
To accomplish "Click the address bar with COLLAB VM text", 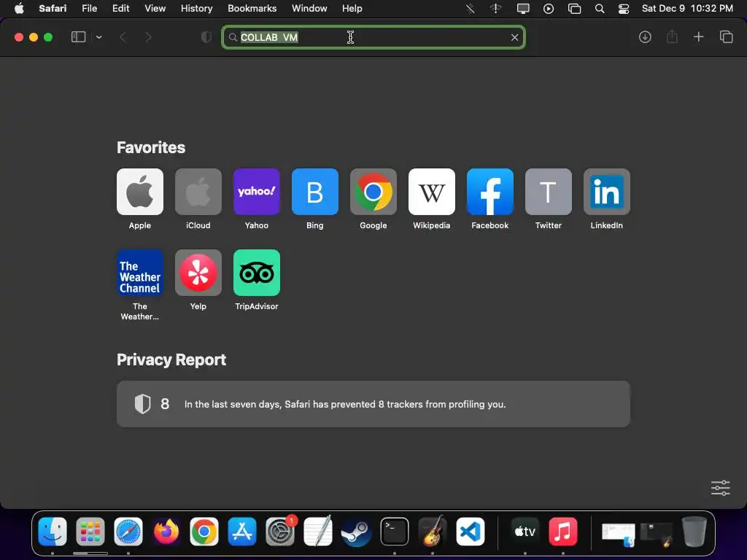I will pyautogui.click(x=373, y=37).
